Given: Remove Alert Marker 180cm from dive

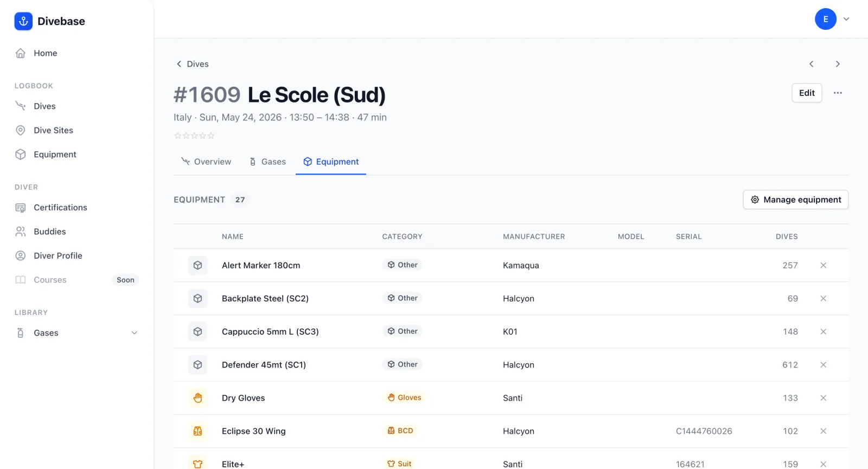Looking at the screenshot, I should [823, 265].
